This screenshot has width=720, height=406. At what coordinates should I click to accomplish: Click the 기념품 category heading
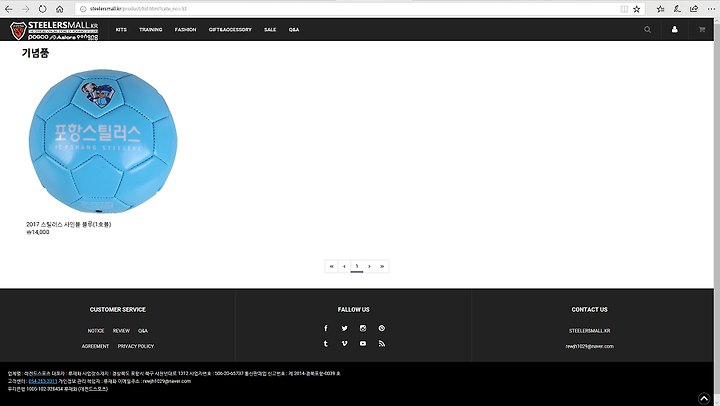pos(35,53)
